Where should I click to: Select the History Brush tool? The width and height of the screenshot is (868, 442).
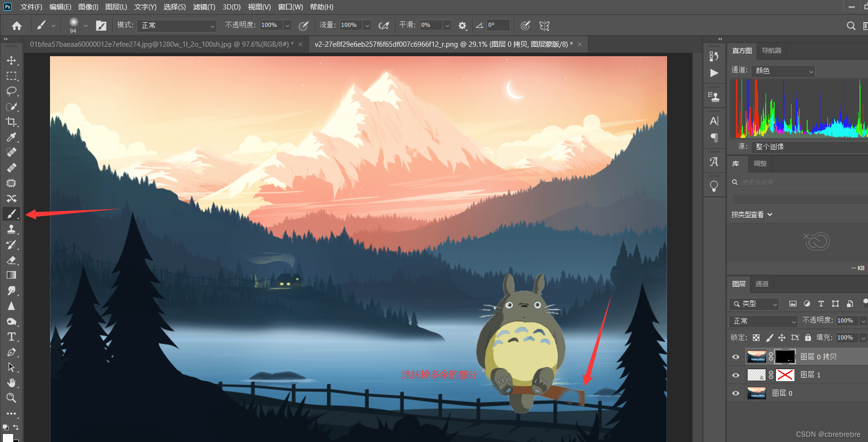11,245
